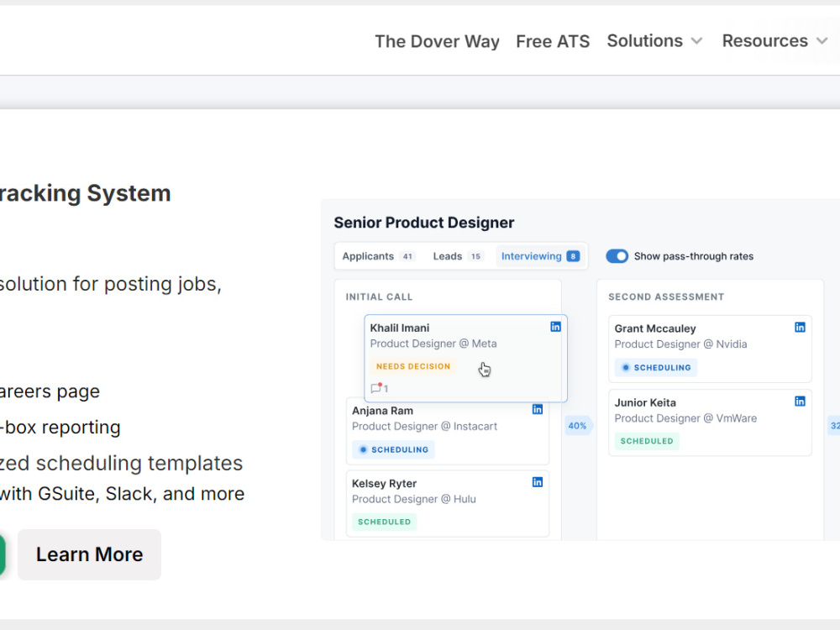
Task: Click the SECOND ASSESSMENT column header
Action: coord(666,297)
